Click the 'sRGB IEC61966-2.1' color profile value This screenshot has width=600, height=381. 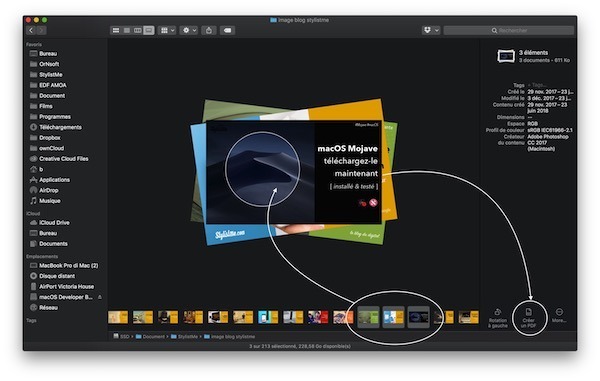[550, 130]
